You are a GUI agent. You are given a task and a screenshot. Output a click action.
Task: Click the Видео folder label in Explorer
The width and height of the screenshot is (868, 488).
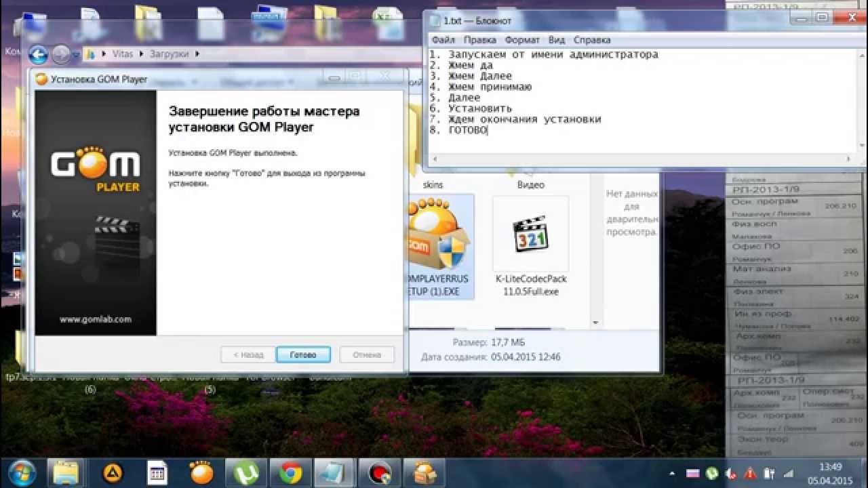pos(530,185)
